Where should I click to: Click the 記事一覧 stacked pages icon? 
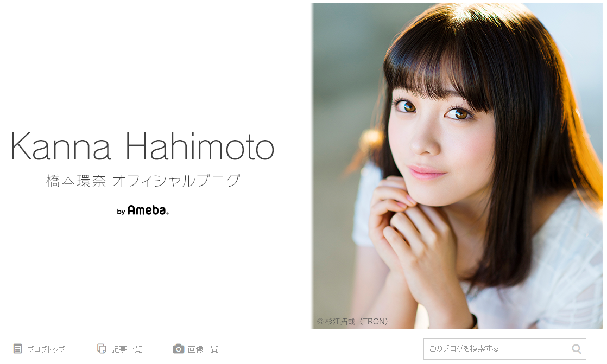[x=102, y=348]
